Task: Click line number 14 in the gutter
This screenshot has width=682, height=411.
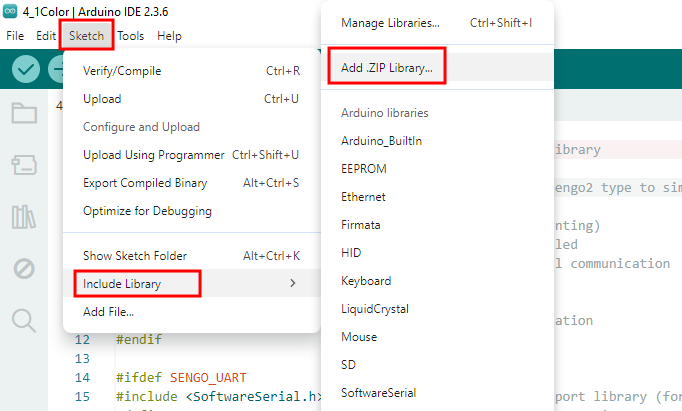Action: [82, 378]
